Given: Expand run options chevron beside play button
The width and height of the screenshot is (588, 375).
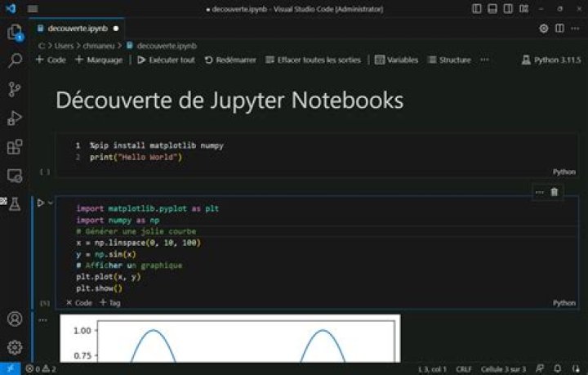Looking at the screenshot, I should pyautogui.click(x=51, y=203).
